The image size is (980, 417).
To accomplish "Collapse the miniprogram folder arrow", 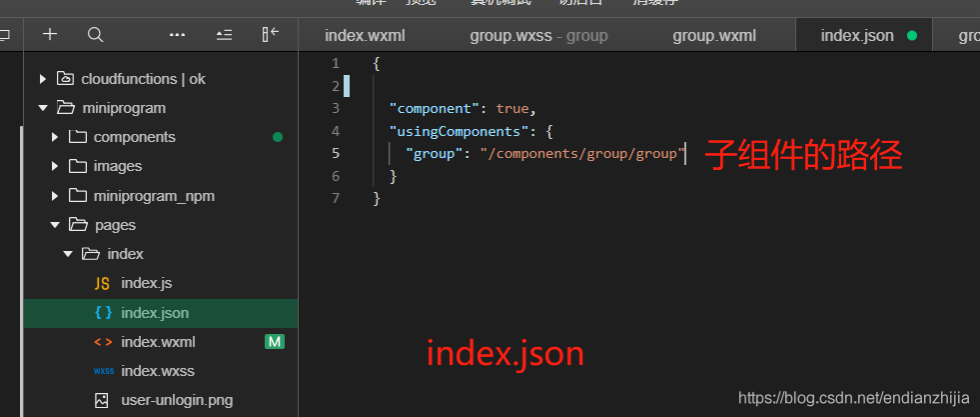I will click(43, 108).
